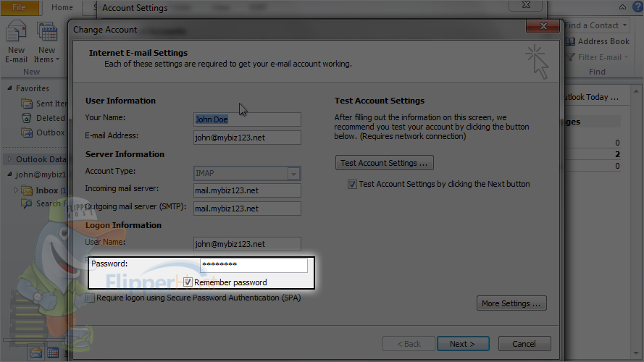Open the Mail view icon at bottom
Image resolution: width=644 pixels, height=362 pixels.
pos(36,353)
